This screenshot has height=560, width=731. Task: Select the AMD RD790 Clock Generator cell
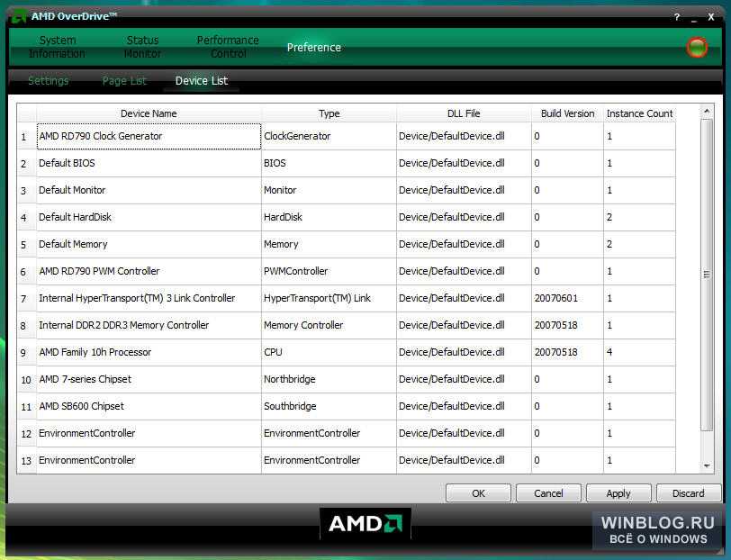click(149, 136)
